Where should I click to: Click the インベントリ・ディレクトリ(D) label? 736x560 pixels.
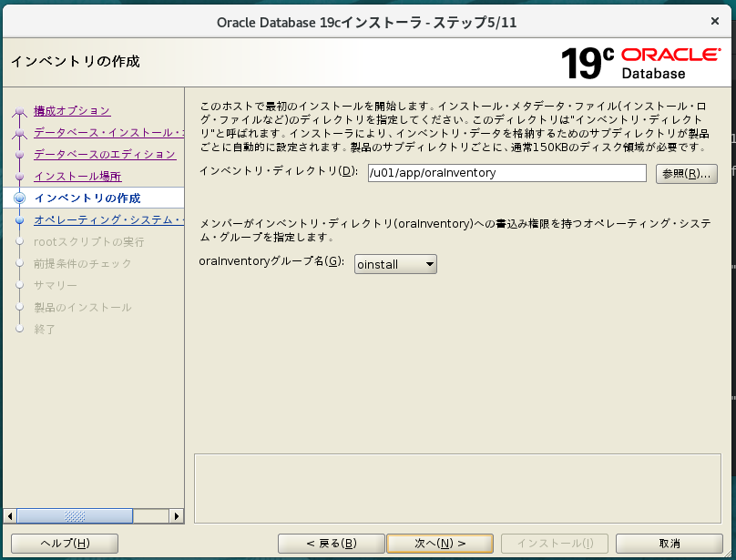pyautogui.click(x=279, y=171)
